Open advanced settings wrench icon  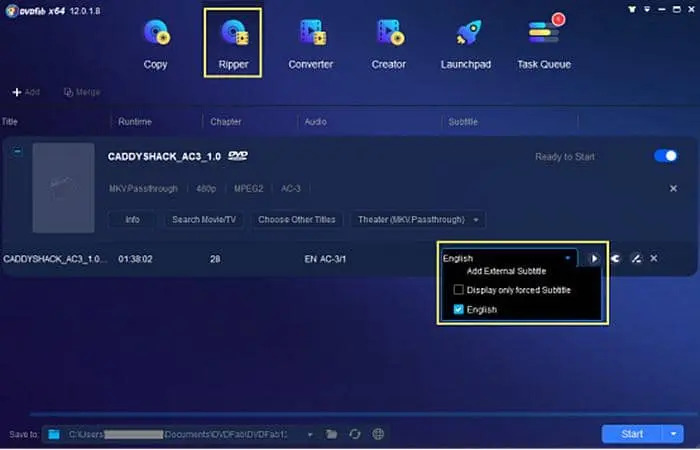615,258
